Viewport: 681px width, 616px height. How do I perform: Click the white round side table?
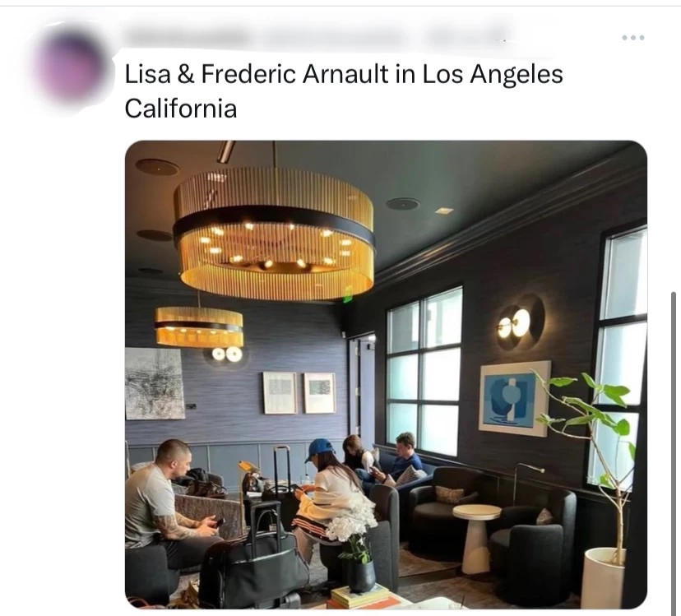click(476, 538)
